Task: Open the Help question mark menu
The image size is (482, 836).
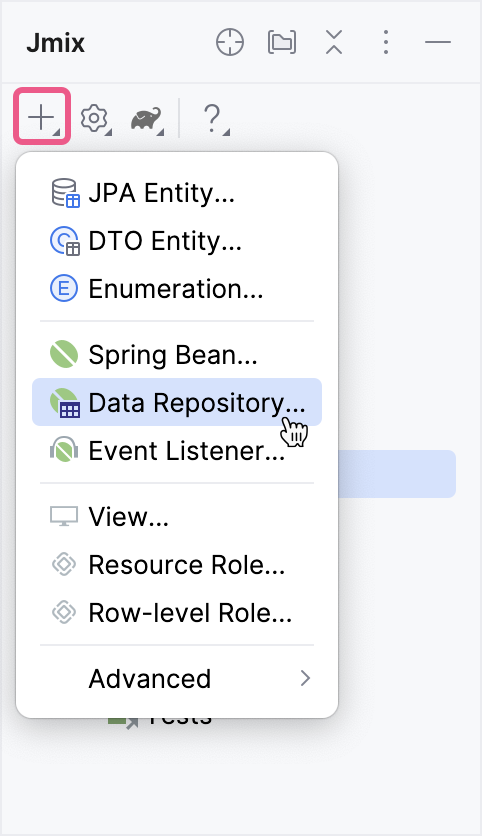Action: tap(214, 118)
